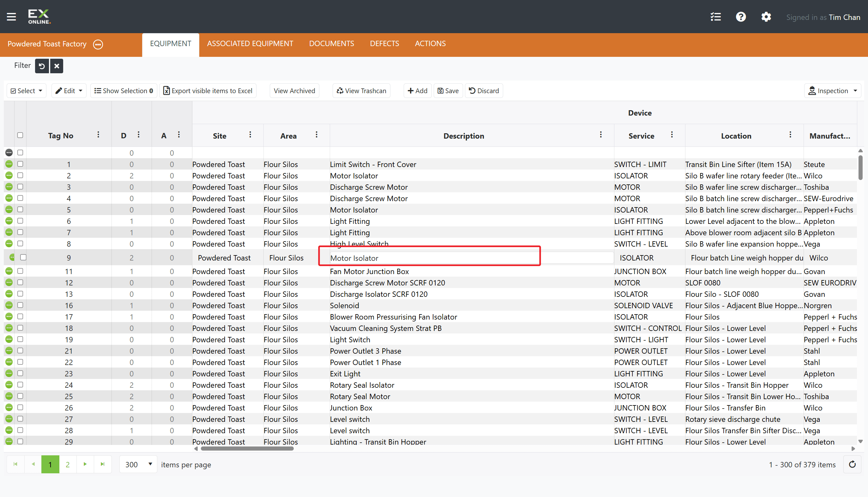The image size is (868, 497).
Task: Open Description column options menu
Action: coord(601,135)
